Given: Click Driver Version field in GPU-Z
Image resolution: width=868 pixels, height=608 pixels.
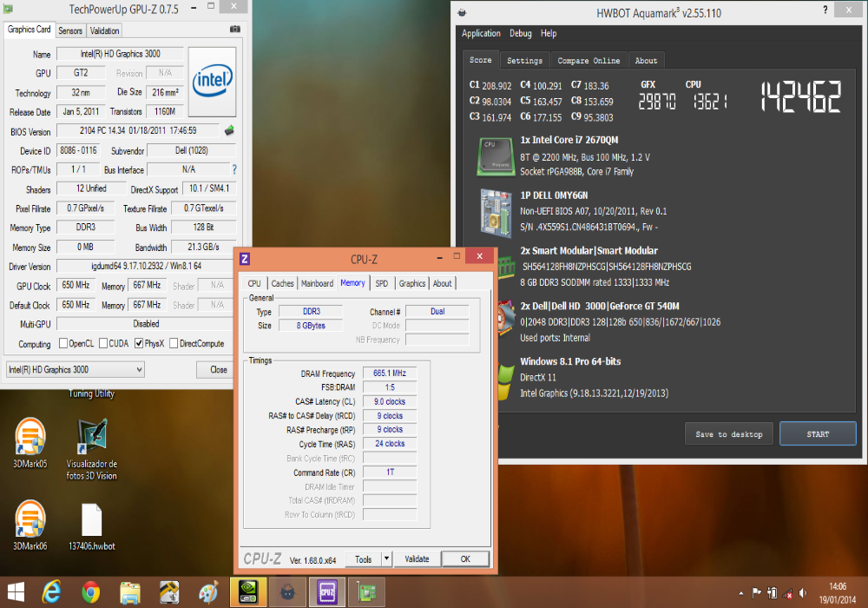Looking at the screenshot, I should pyautogui.click(x=146, y=266).
